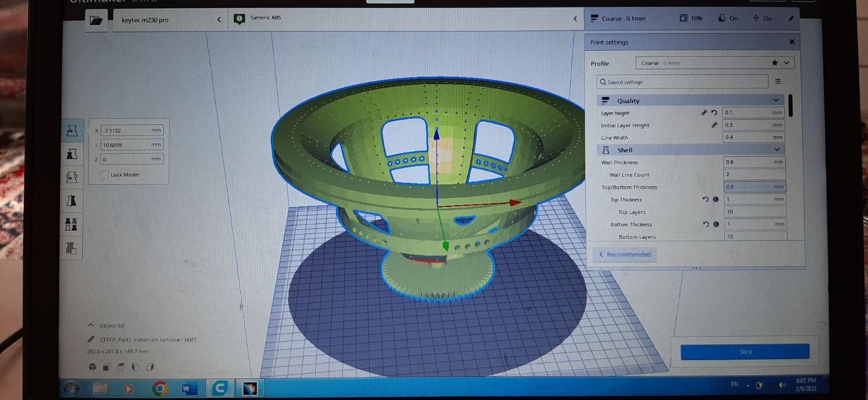Enable the Lock Model checkbox
868x400 pixels.
point(104,175)
